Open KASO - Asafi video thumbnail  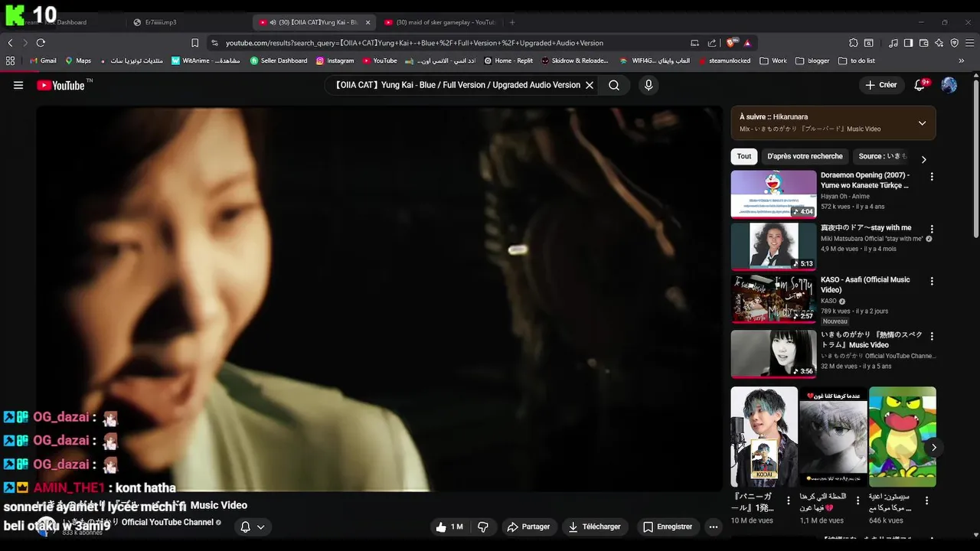pyautogui.click(x=773, y=299)
